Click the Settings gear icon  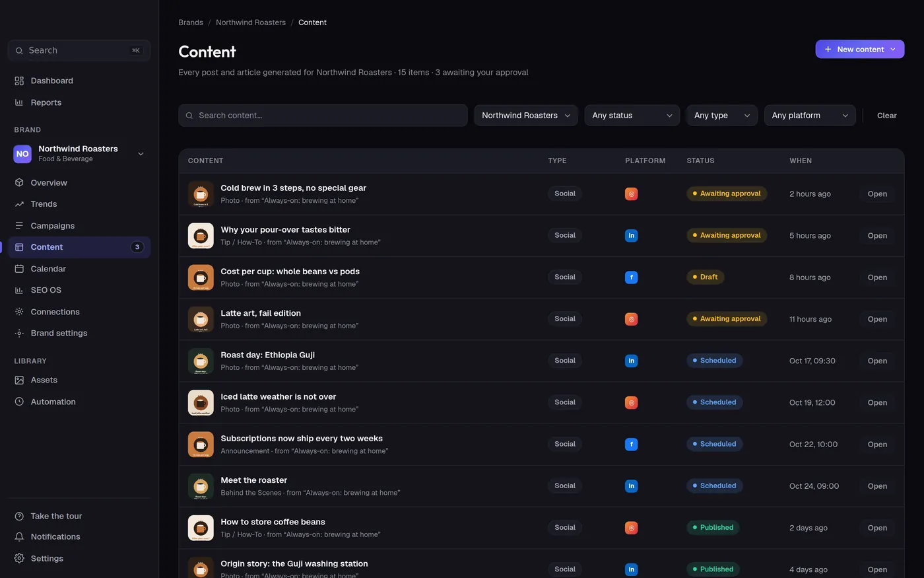click(19, 558)
